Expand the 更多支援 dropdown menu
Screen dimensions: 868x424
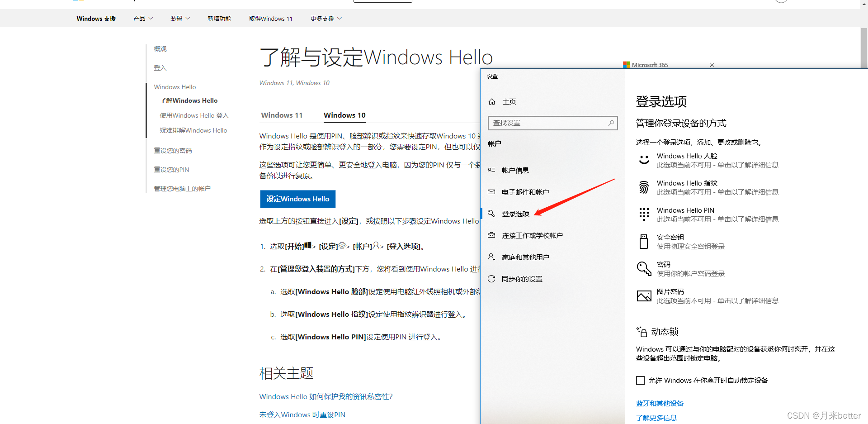[x=326, y=19]
